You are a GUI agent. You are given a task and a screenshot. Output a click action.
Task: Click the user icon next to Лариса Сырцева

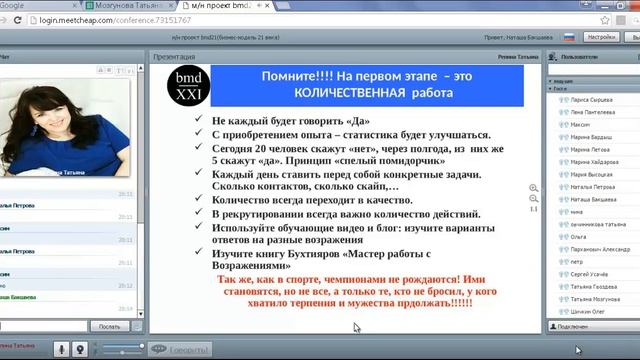pos(564,100)
